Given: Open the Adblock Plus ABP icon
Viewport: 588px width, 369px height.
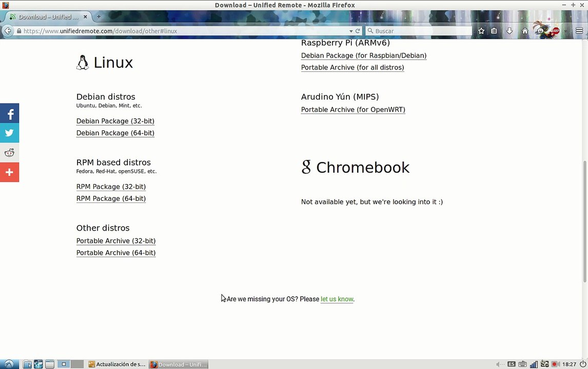Looking at the screenshot, I should coord(555,31).
